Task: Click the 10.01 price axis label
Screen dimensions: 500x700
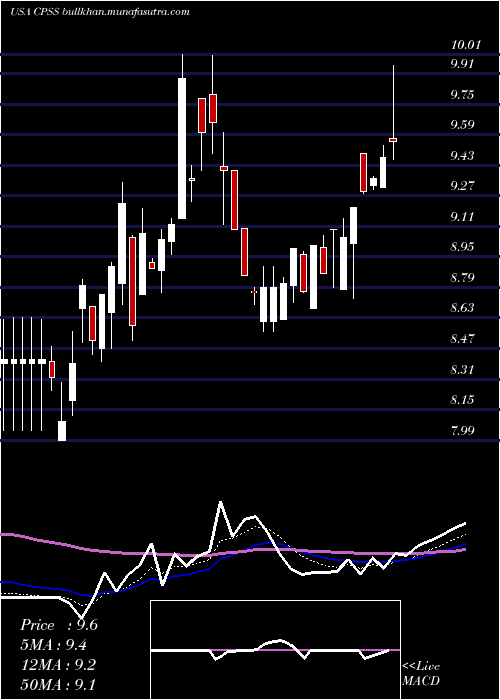Action: 466,45
